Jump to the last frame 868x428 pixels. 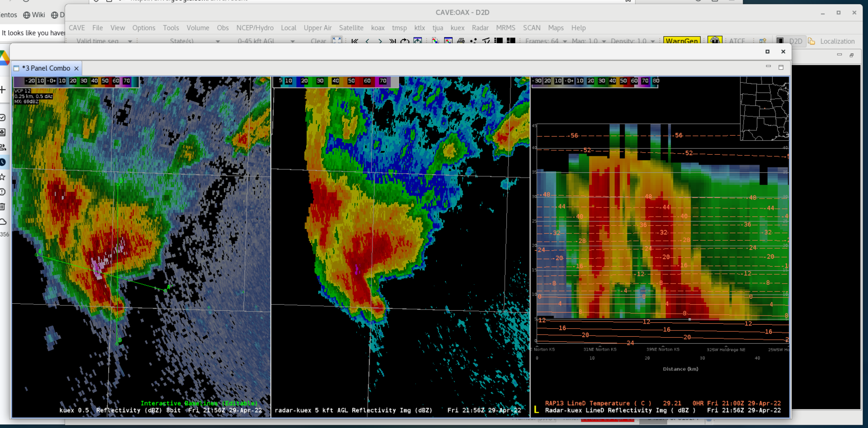(x=392, y=41)
